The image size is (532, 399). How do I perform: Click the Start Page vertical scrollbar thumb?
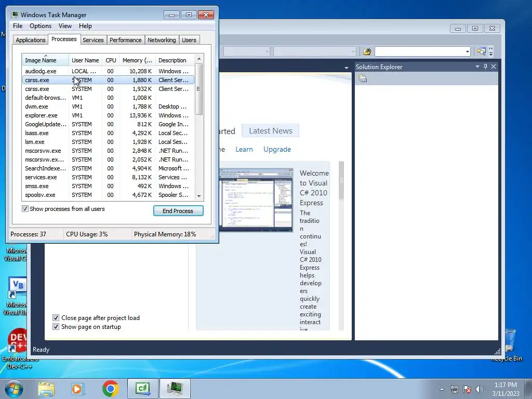coord(341,180)
